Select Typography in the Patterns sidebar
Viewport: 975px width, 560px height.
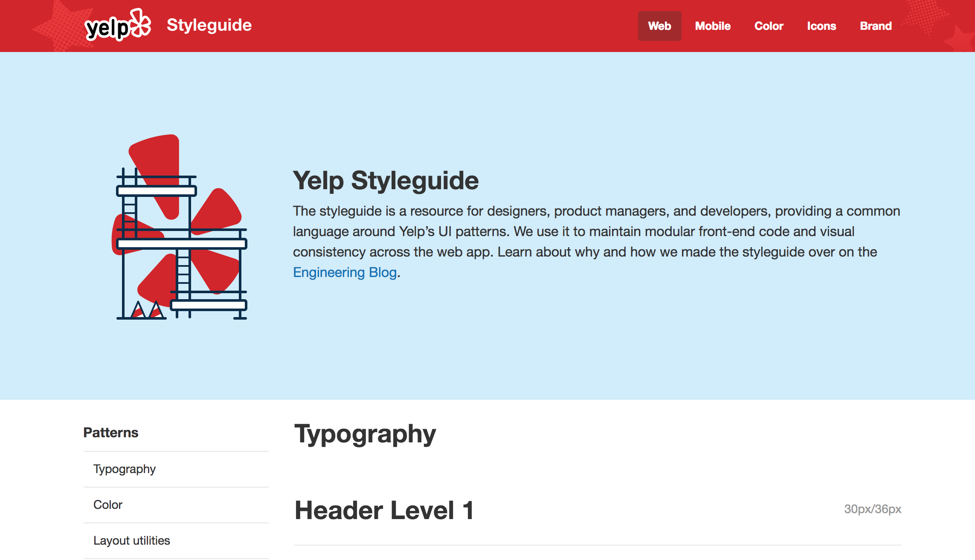pyautogui.click(x=125, y=469)
